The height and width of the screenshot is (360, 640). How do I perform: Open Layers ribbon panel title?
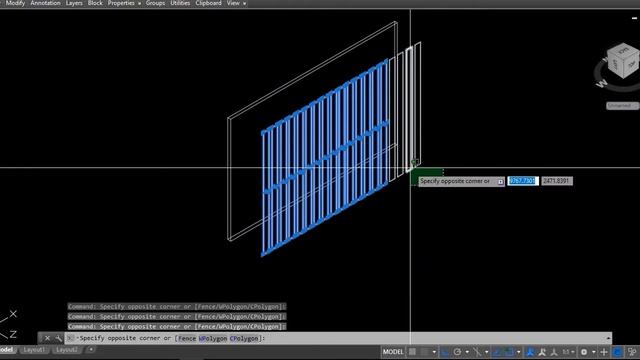[74, 3]
